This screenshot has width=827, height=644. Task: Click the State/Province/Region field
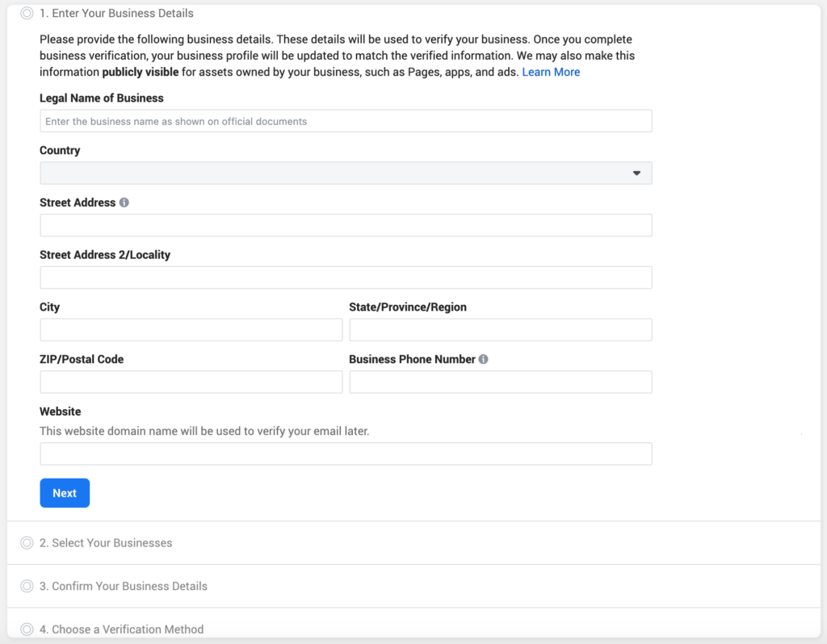click(500, 329)
